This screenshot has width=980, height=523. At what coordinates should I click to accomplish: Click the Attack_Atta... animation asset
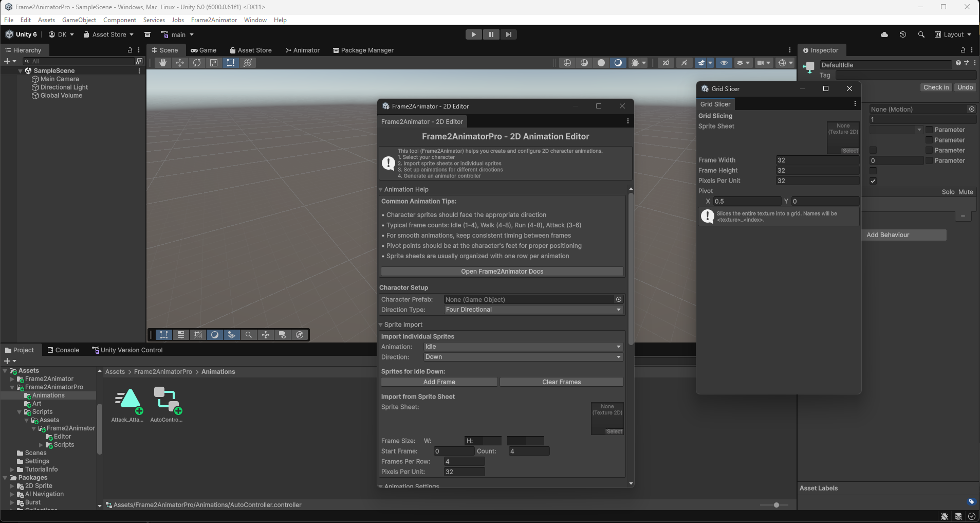coord(127,405)
